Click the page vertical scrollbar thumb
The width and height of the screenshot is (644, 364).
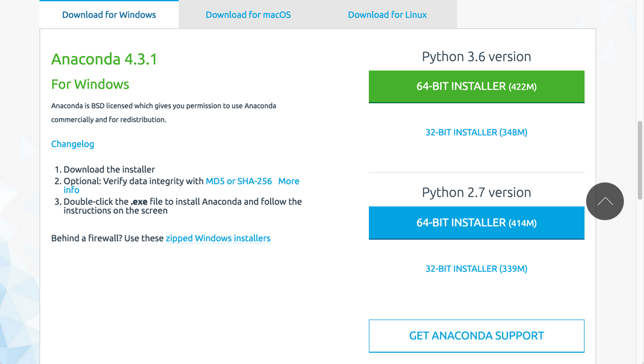point(640,160)
